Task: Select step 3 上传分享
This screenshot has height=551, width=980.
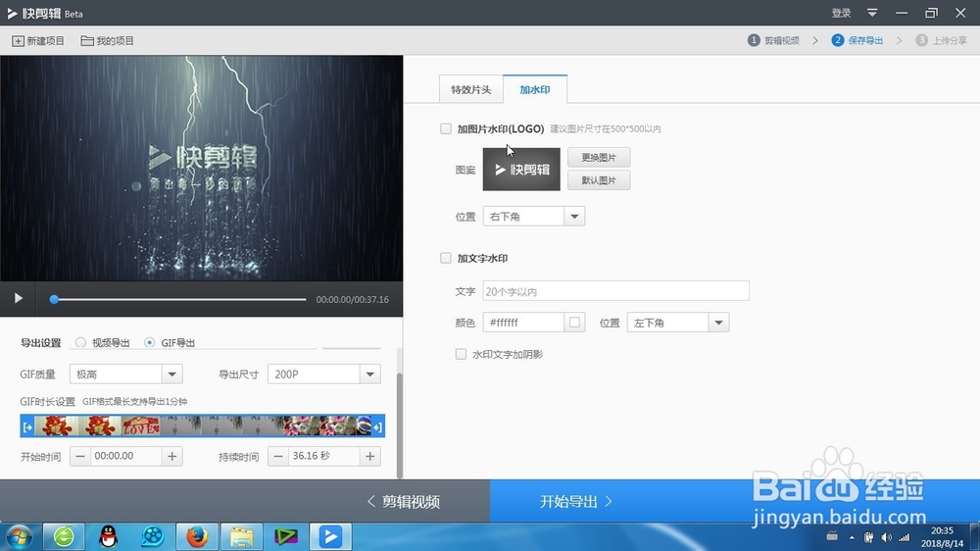Action: coord(941,40)
